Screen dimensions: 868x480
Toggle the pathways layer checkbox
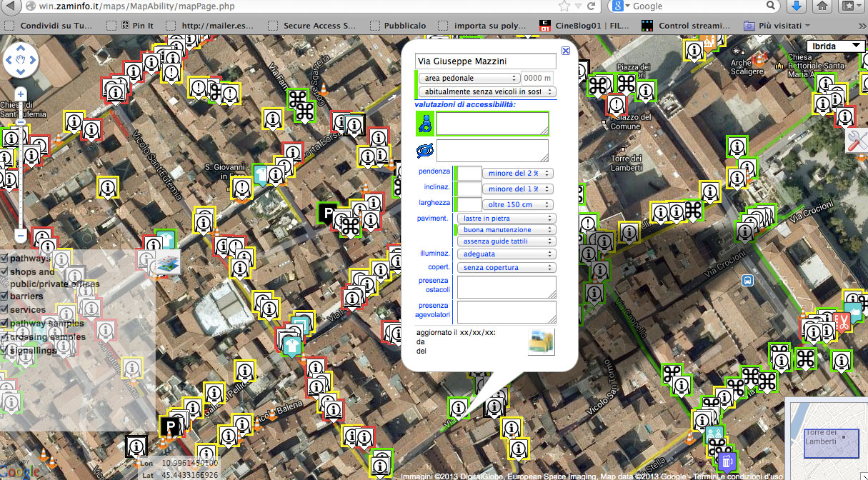4,258
